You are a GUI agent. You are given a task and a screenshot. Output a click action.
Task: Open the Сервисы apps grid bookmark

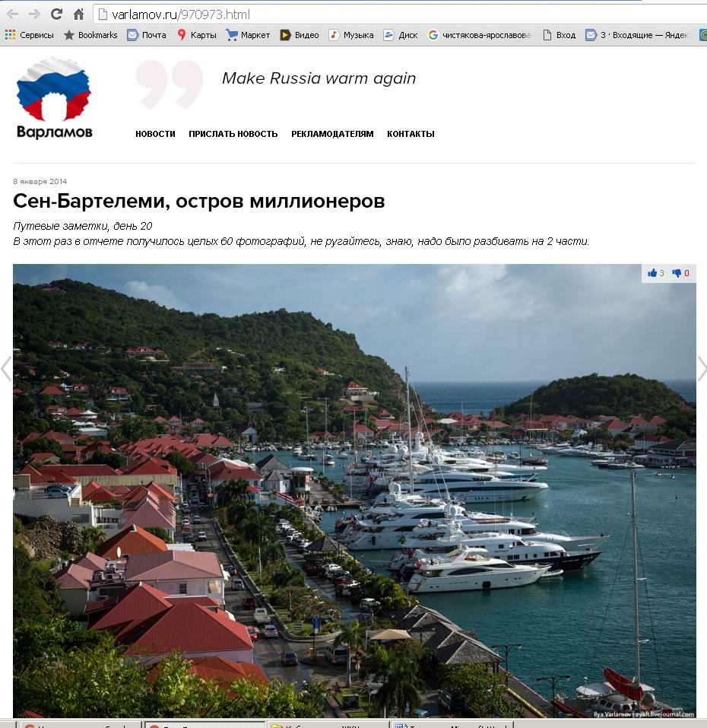coord(29,35)
